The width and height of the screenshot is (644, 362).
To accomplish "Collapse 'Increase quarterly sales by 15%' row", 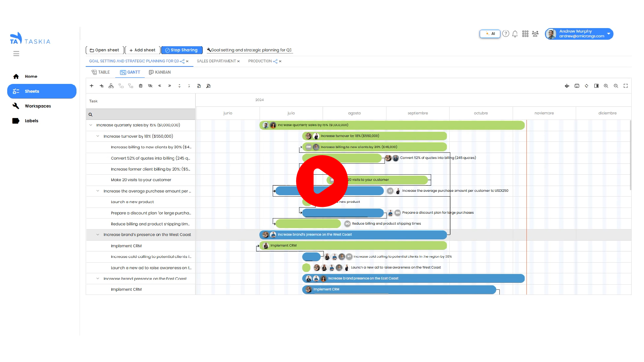I will 91,125.
